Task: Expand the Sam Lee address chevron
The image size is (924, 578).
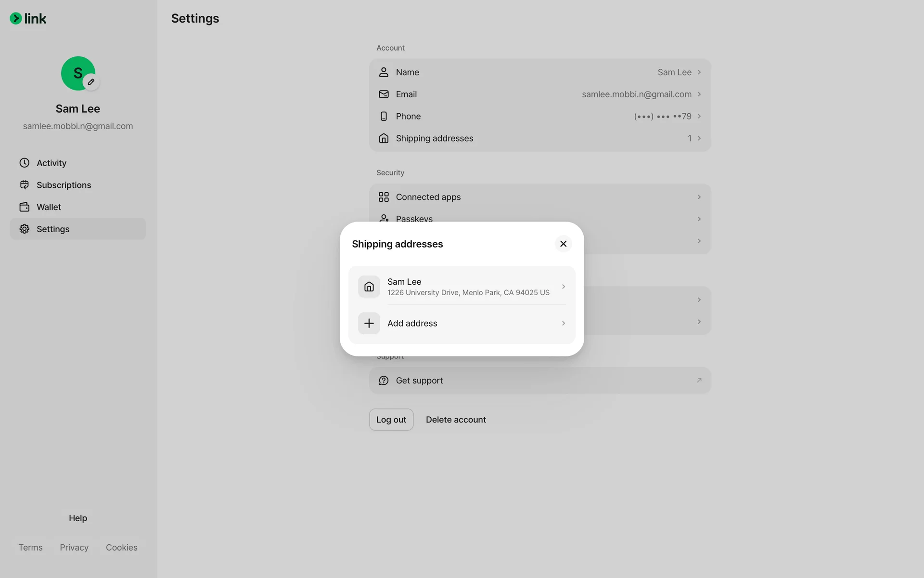Action: click(x=563, y=287)
